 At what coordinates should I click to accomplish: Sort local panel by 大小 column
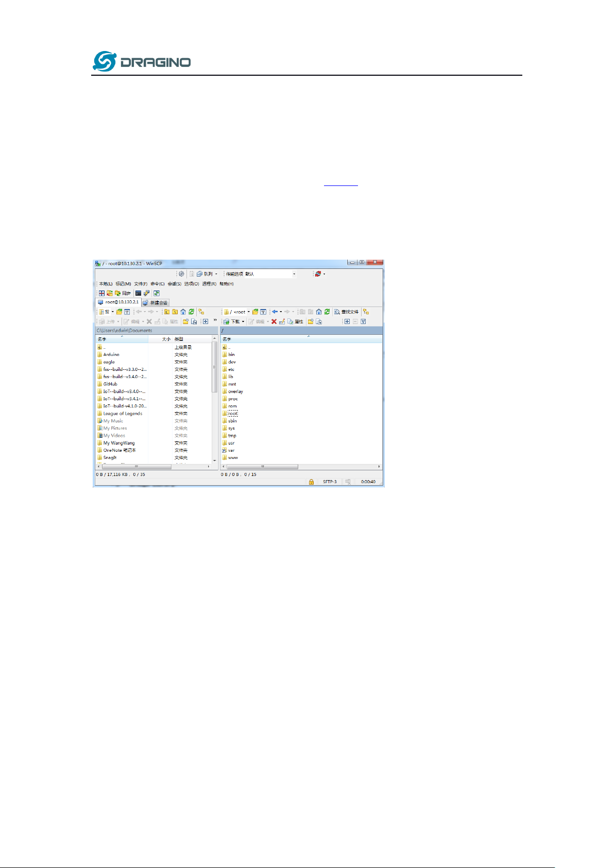point(160,339)
